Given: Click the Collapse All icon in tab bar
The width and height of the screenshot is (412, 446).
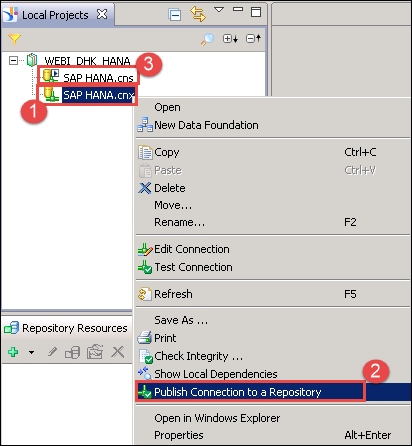Looking at the screenshot, I should [x=175, y=14].
